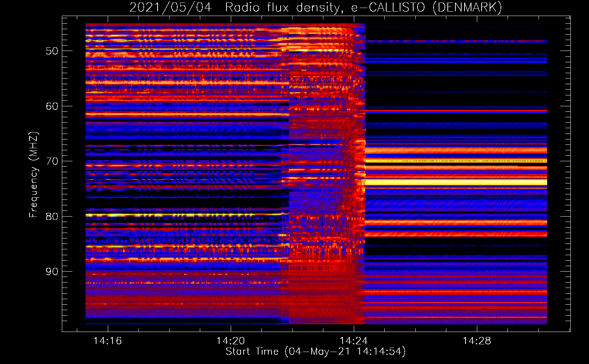Click the 60 MHz frequency tick label
Image resolution: width=589 pixels, height=364 pixels.
(52, 106)
